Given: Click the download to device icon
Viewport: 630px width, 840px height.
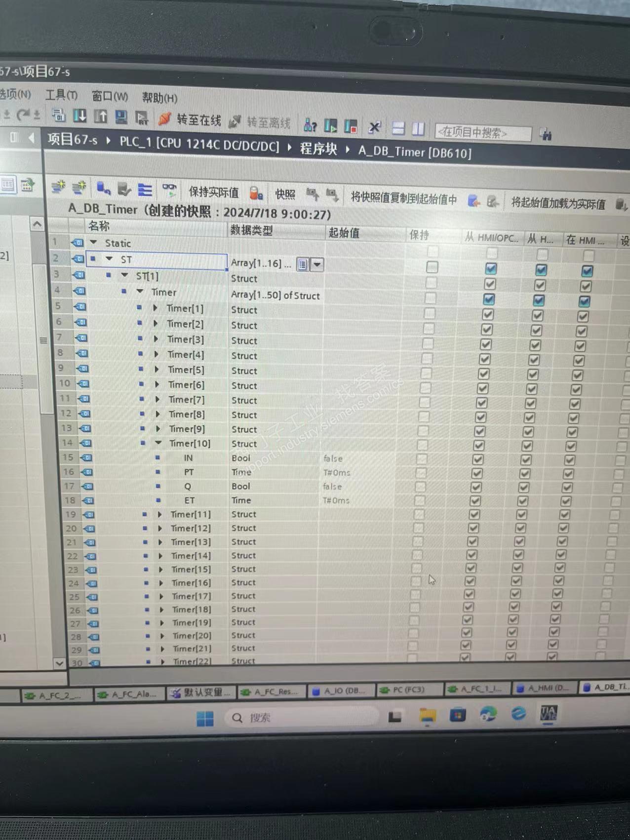Looking at the screenshot, I should (79, 115).
